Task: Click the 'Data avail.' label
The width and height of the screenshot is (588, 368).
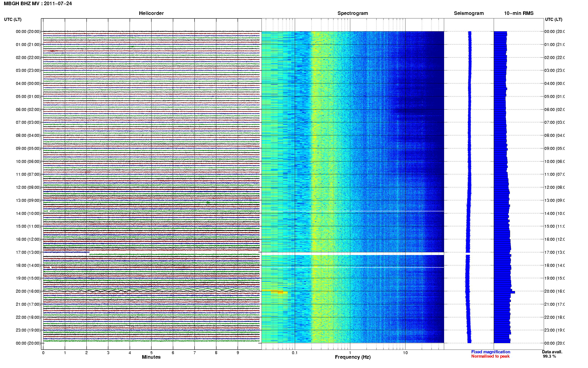Action: point(552,352)
